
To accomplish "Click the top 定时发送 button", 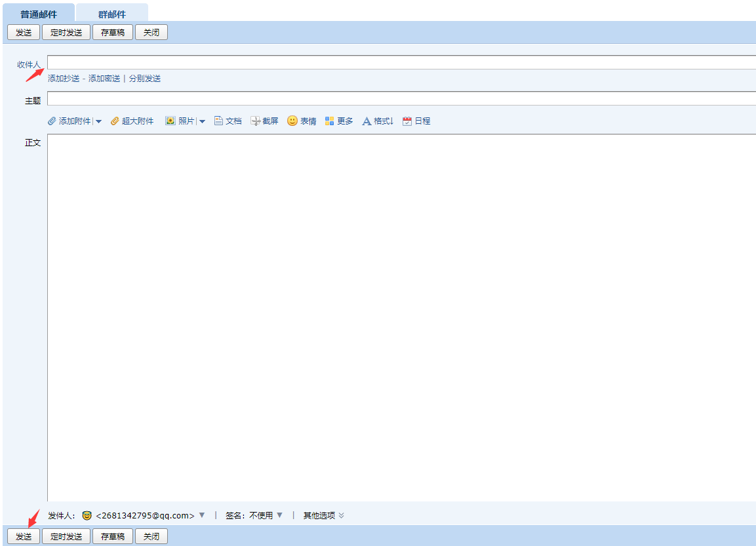I will pyautogui.click(x=66, y=32).
